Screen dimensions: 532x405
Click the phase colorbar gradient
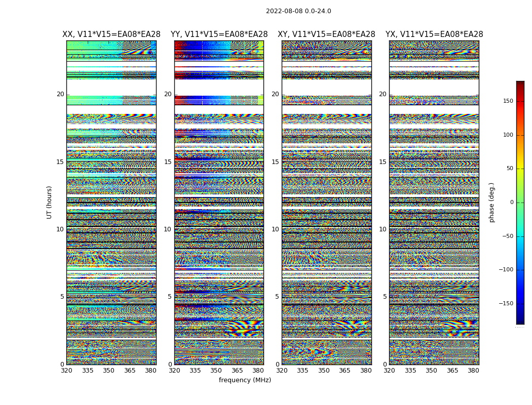(520, 202)
